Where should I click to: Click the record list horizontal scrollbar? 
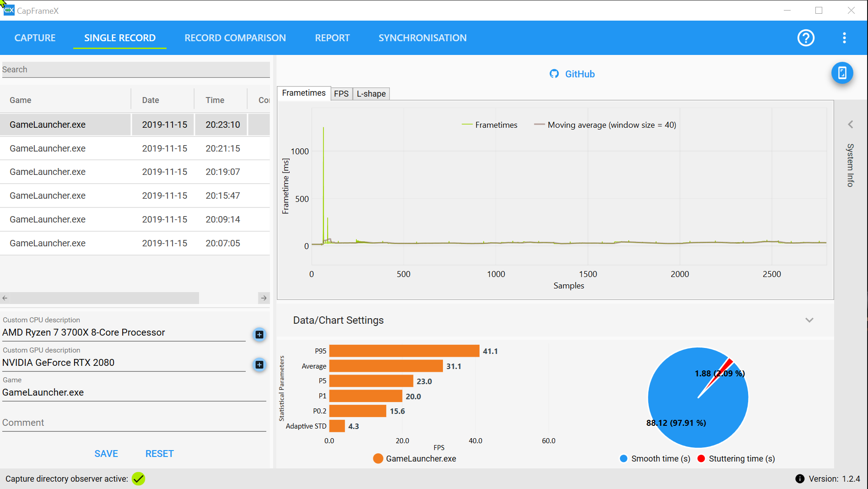point(105,298)
